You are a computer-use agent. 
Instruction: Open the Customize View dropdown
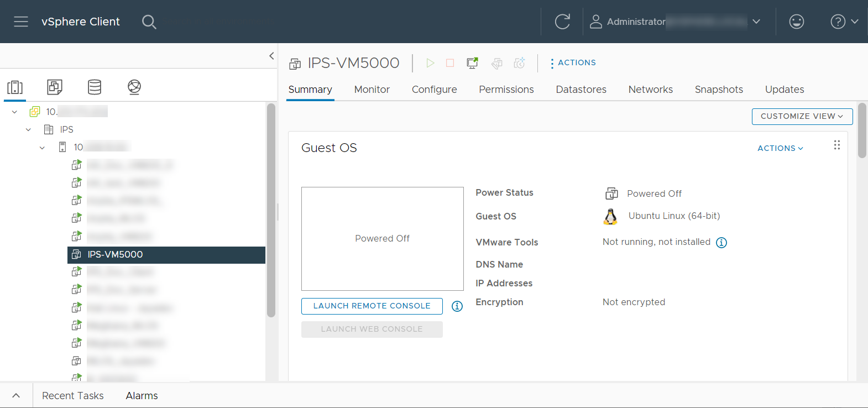[x=802, y=117]
